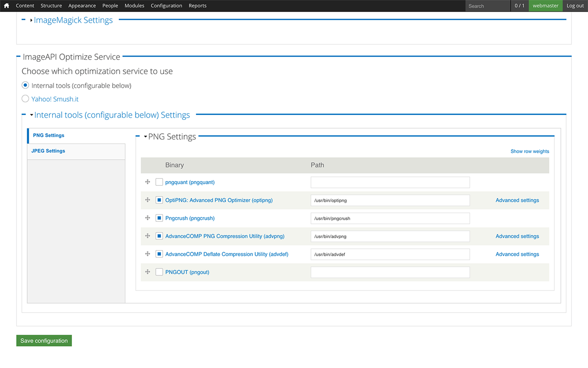Uncheck the Pngcrush checkbox
Image resolution: width=588 pixels, height=368 pixels.
[159, 218]
